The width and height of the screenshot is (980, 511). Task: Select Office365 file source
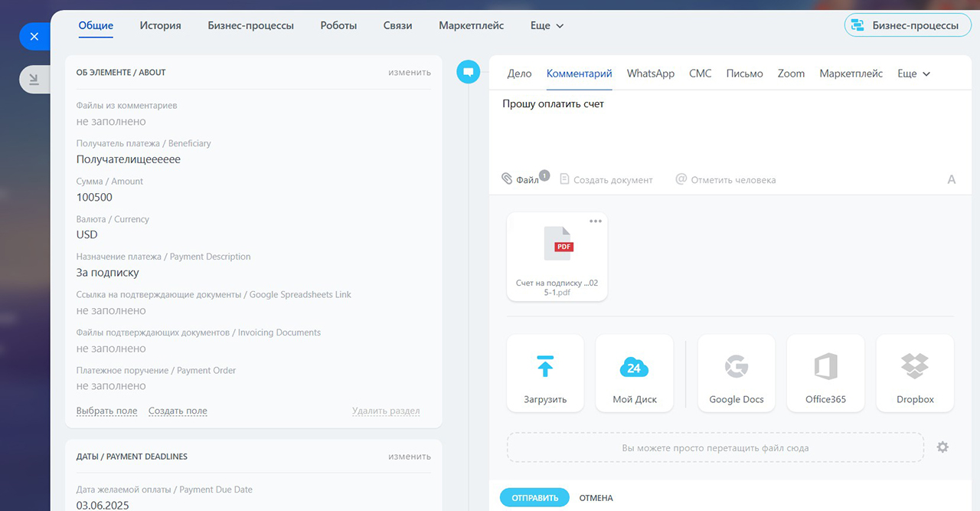tap(825, 374)
